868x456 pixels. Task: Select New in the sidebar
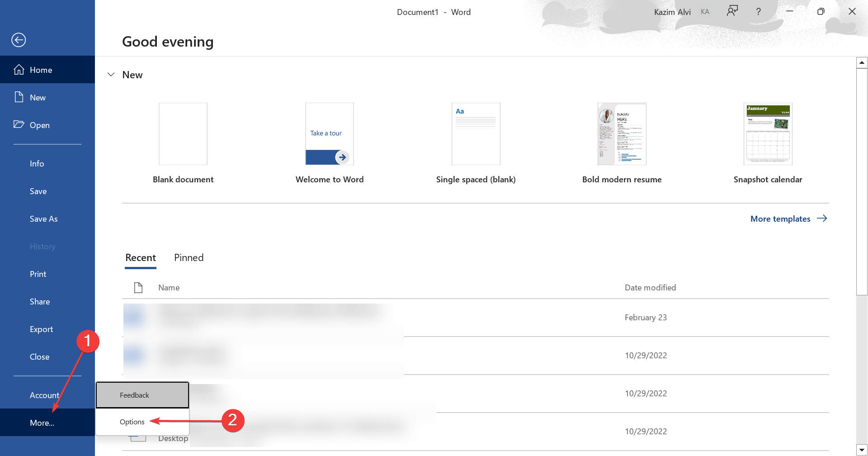(x=47, y=97)
